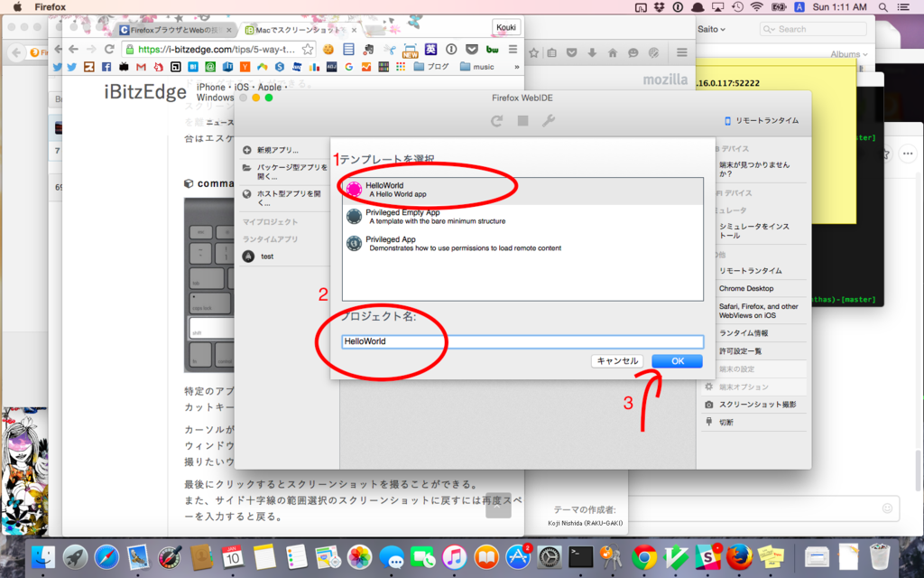Open the Firefox hamburger menu

coord(682,52)
